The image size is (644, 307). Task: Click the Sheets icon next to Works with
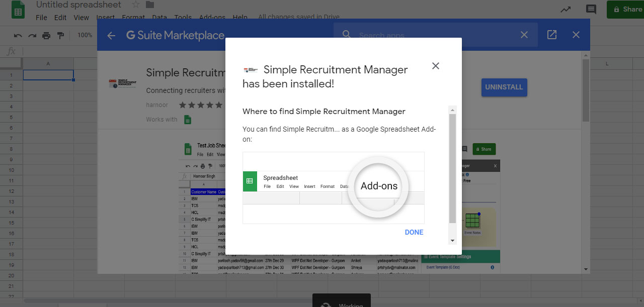pyautogui.click(x=188, y=120)
